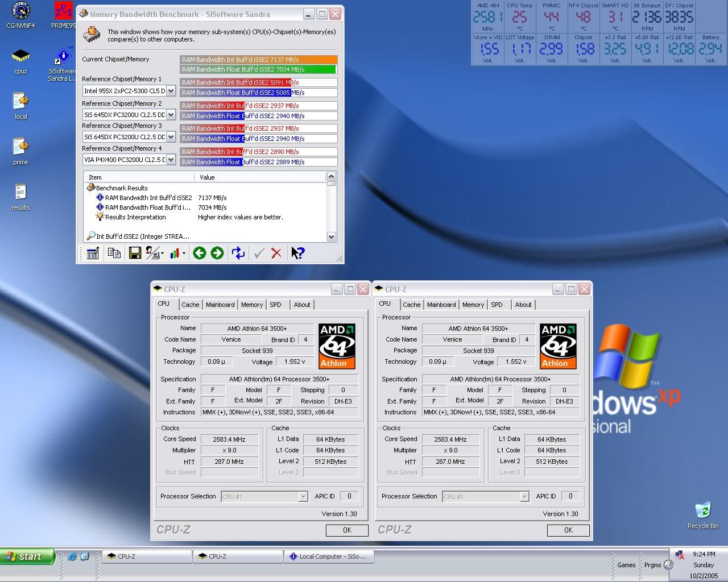Click the green Back arrow in Sandra
This screenshot has height=582, width=728.
pyautogui.click(x=199, y=253)
